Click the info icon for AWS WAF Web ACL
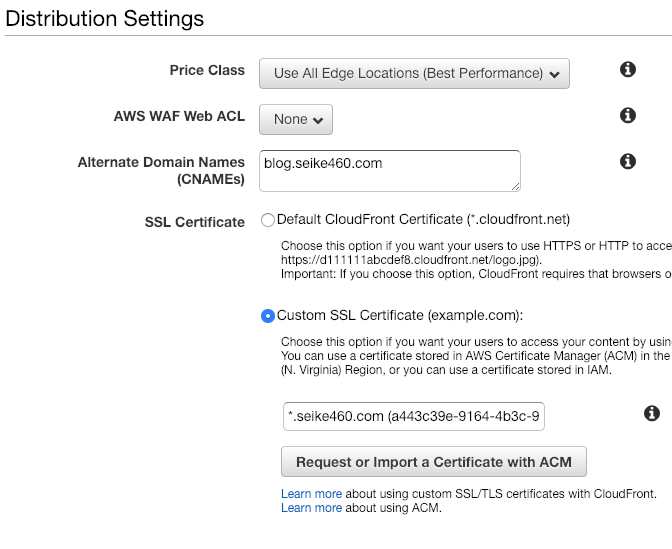672x549 pixels. tap(628, 115)
